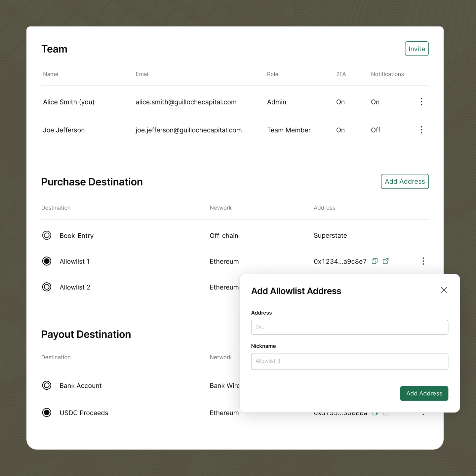The width and height of the screenshot is (476, 476).
Task: Select Book-Entry as purchase destination
Action: pos(47,235)
